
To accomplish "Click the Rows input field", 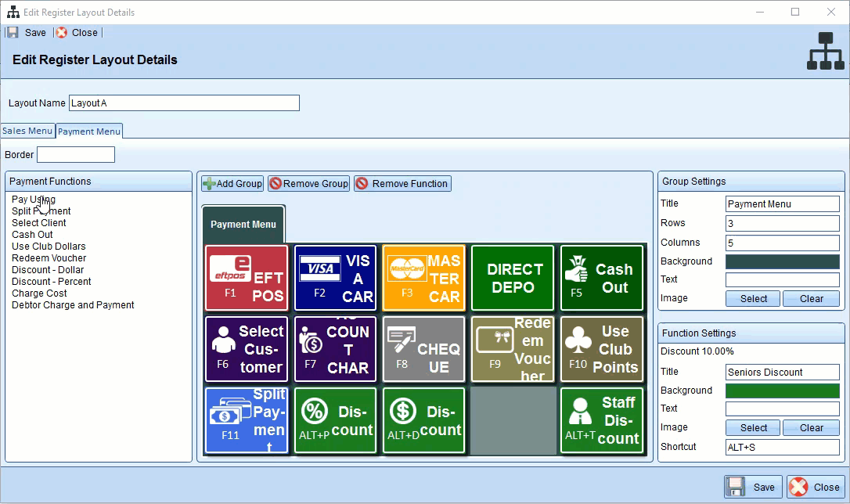I will [x=782, y=223].
